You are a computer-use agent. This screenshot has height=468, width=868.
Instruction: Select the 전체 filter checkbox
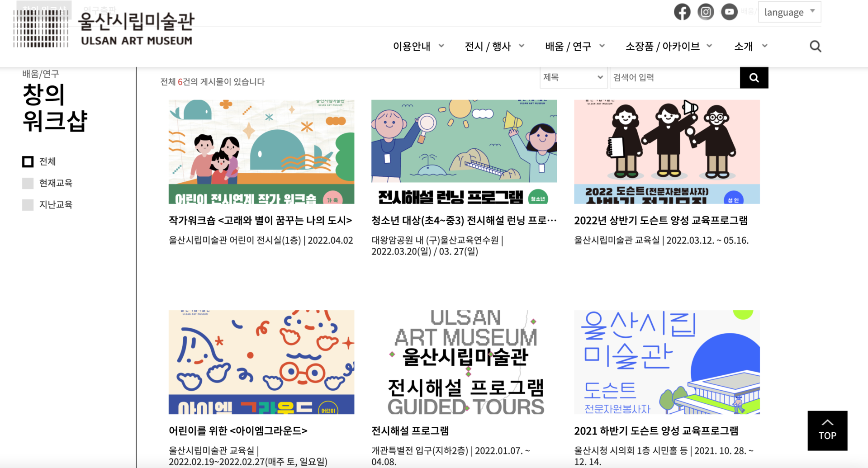click(x=28, y=162)
